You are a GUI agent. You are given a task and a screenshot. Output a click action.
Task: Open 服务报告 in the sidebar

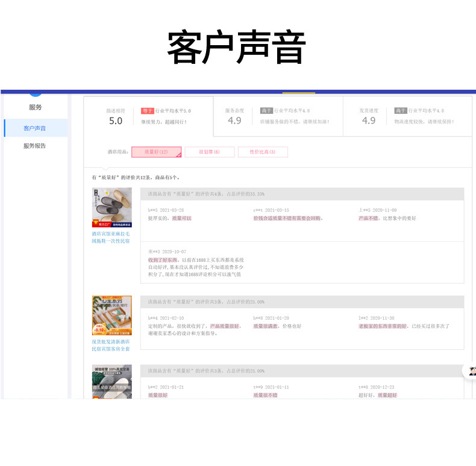pos(34,146)
